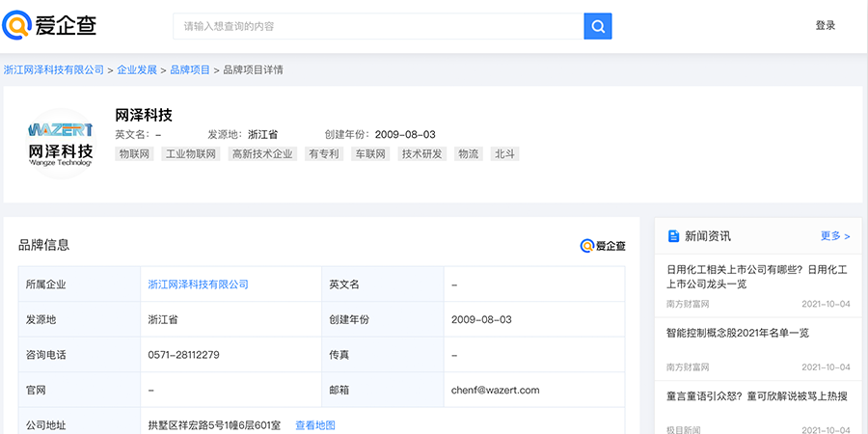Click the 咨询电话 label cell
The width and height of the screenshot is (868, 434).
point(80,355)
